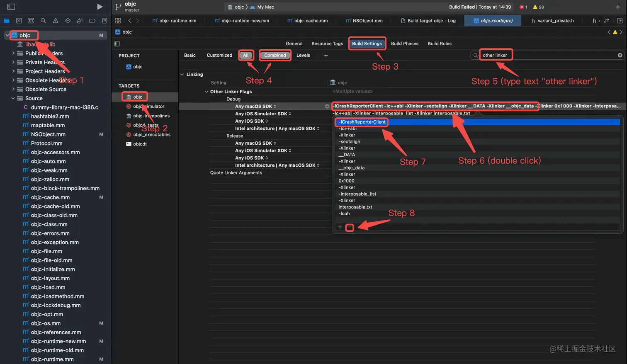The width and height of the screenshot is (627, 364).
Task: Click the red error count indicator
Action: 523,7
